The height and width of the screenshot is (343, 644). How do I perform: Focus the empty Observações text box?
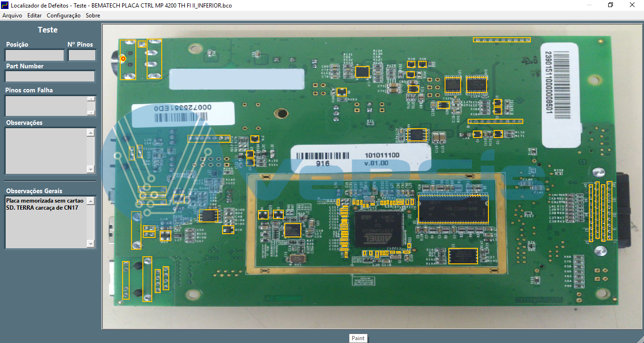coord(46,151)
